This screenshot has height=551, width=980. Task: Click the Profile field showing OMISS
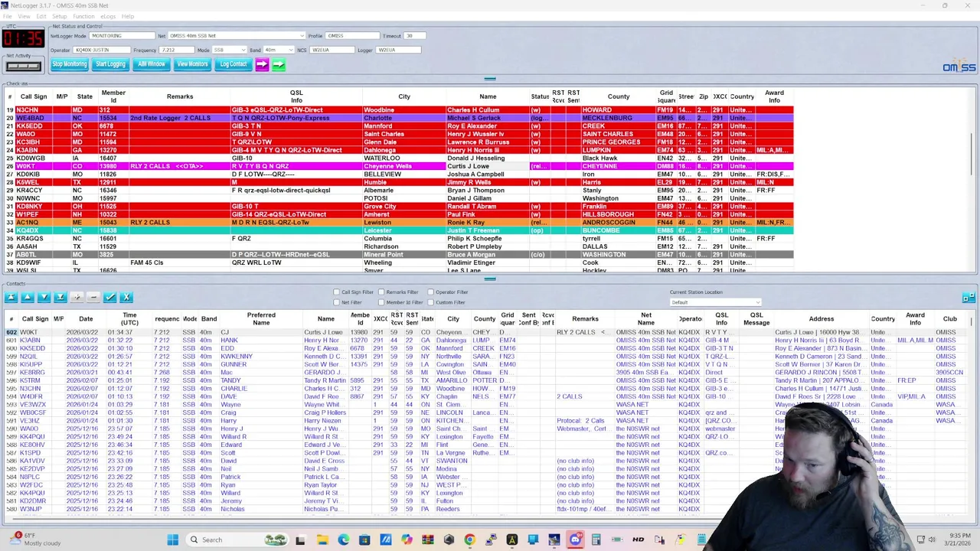(352, 36)
